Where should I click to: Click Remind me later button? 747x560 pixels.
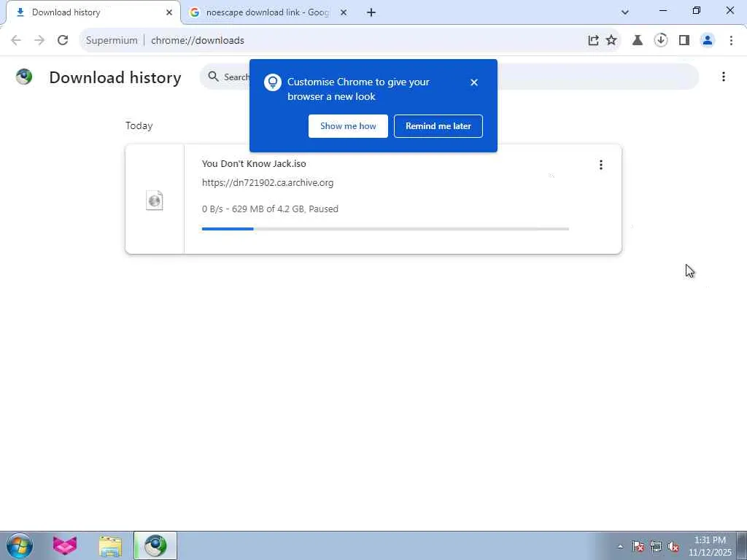pyautogui.click(x=438, y=126)
